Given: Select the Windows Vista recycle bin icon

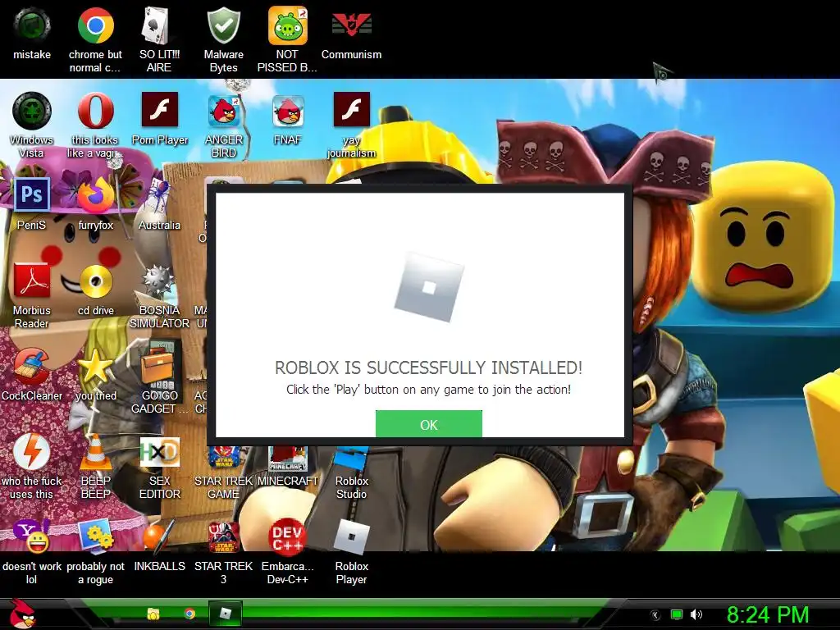Looking at the screenshot, I should click(32, 126).
